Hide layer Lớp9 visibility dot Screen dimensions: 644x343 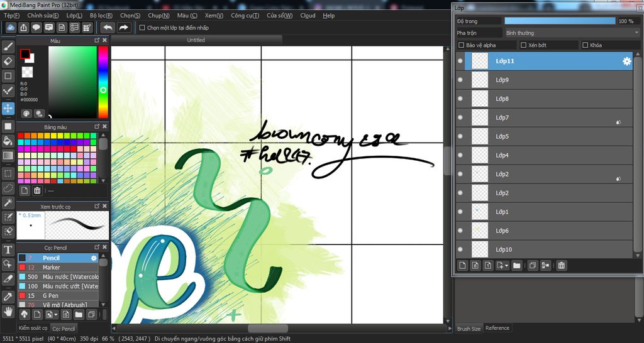pos(460,80)
